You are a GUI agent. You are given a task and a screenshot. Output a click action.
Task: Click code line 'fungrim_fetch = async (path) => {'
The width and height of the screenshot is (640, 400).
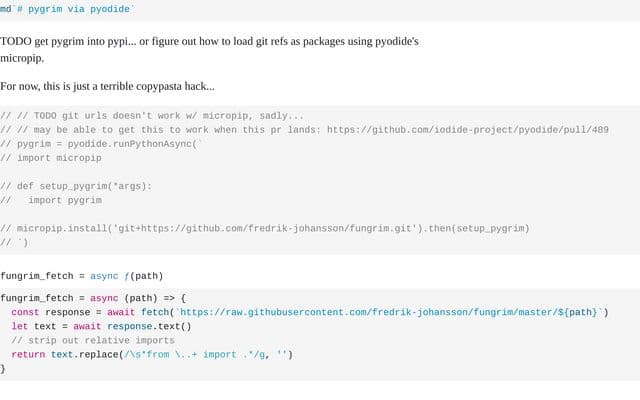pos(93,298)
